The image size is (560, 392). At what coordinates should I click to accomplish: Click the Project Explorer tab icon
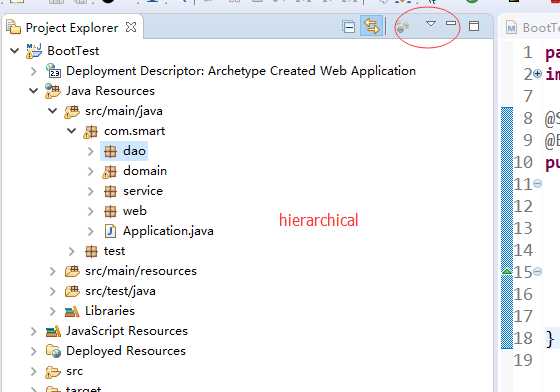click(x=14, y=27)
